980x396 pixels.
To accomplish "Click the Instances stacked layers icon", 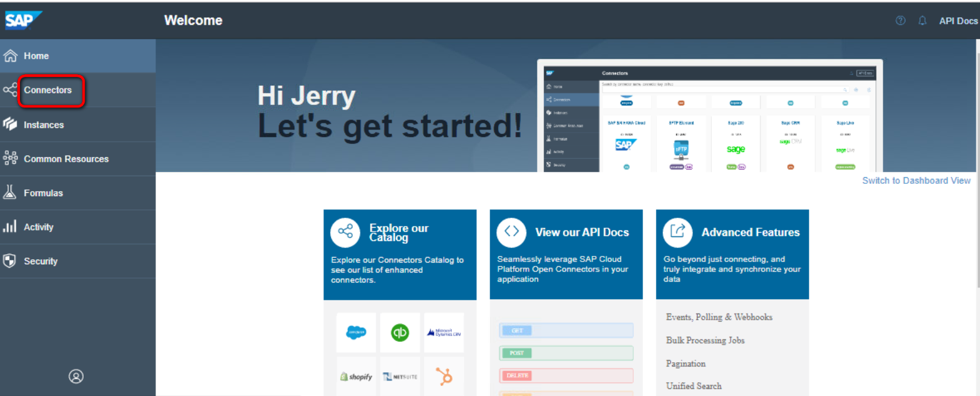I will pos(10,124).
